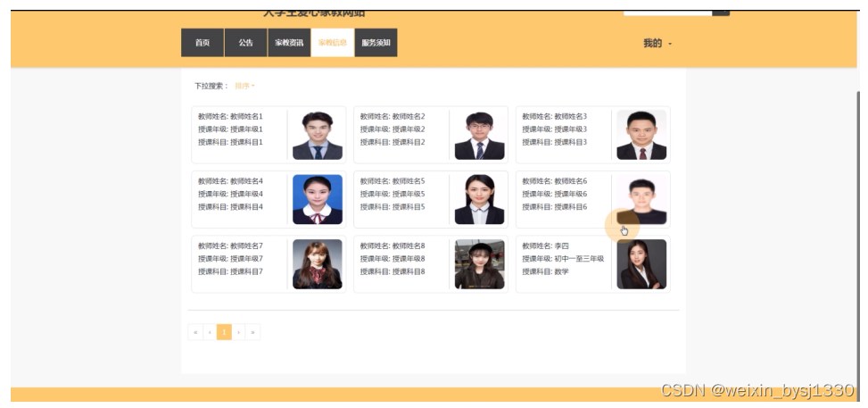868x408 pixels.
Task: Click the text 授课年级: 授课年级2
Action: tap(393, 129)
